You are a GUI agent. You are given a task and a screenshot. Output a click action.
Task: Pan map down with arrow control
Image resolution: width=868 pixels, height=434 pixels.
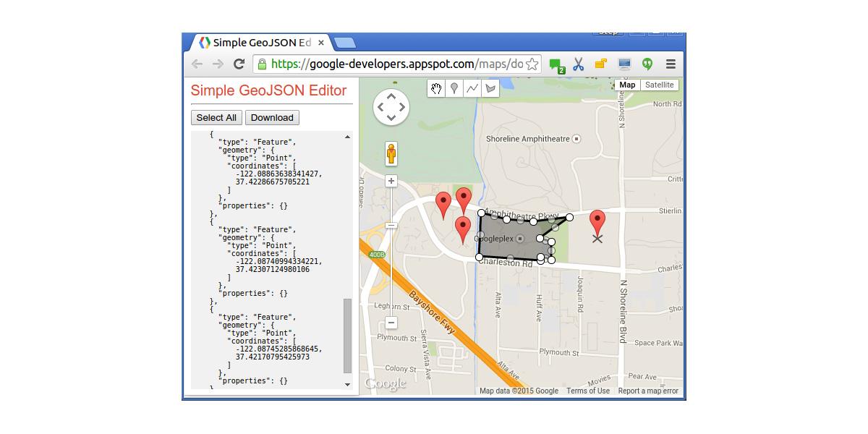391,119
